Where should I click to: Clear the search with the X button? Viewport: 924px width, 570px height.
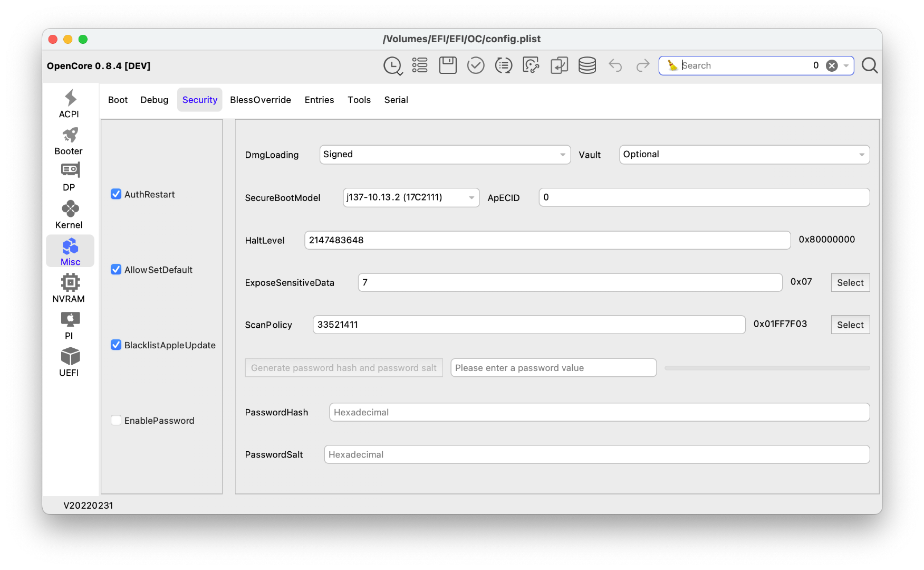tap(832, 65)
